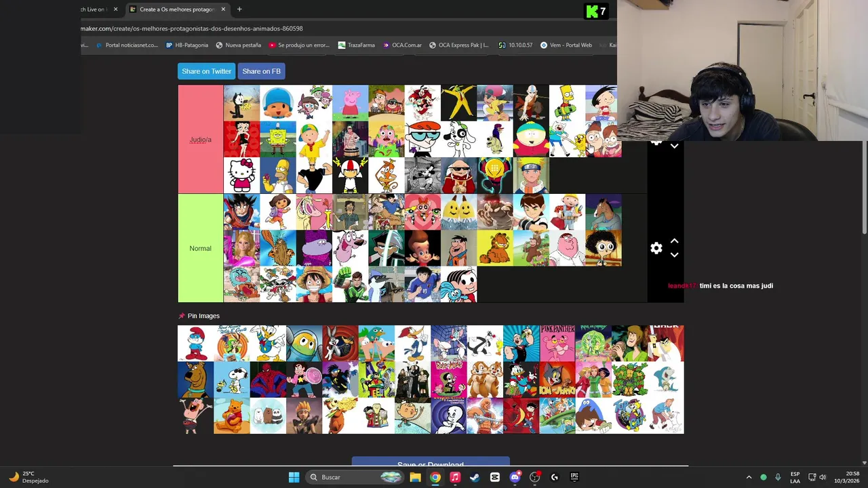The image size is (868, 488).
Task: Open Epic Games Launcher from taskbar
Action: (x=574, y=477)
